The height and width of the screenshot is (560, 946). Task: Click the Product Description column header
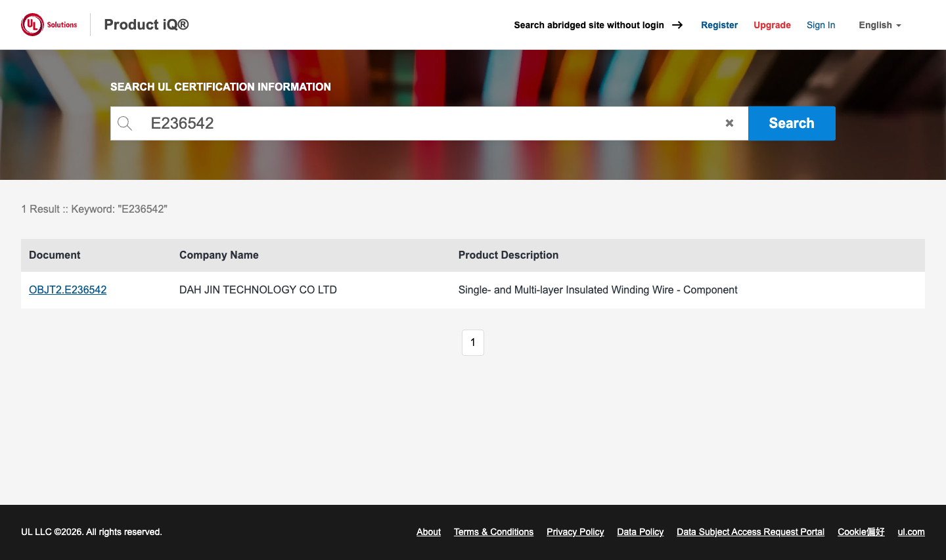508,255
